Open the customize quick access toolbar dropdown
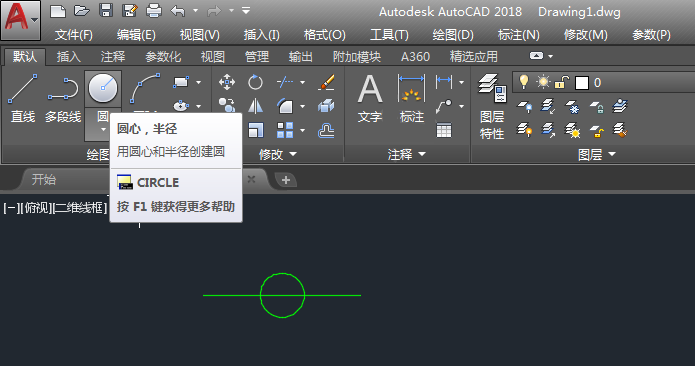 246,11
